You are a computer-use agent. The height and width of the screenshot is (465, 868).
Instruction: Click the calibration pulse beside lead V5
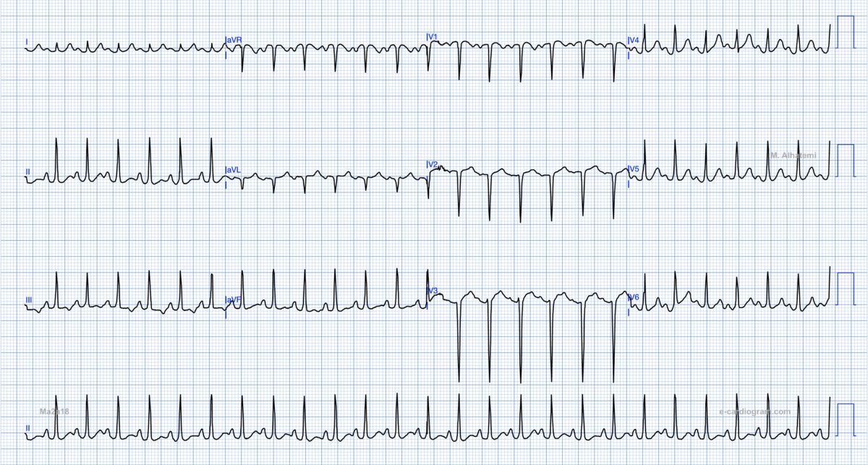pos(845,161)
